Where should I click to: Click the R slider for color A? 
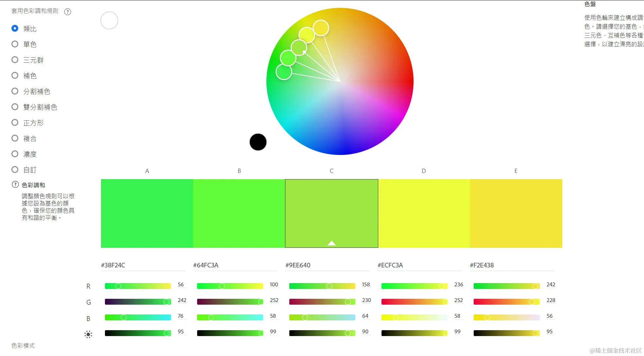pyautogui.click(x=138, y=286)
